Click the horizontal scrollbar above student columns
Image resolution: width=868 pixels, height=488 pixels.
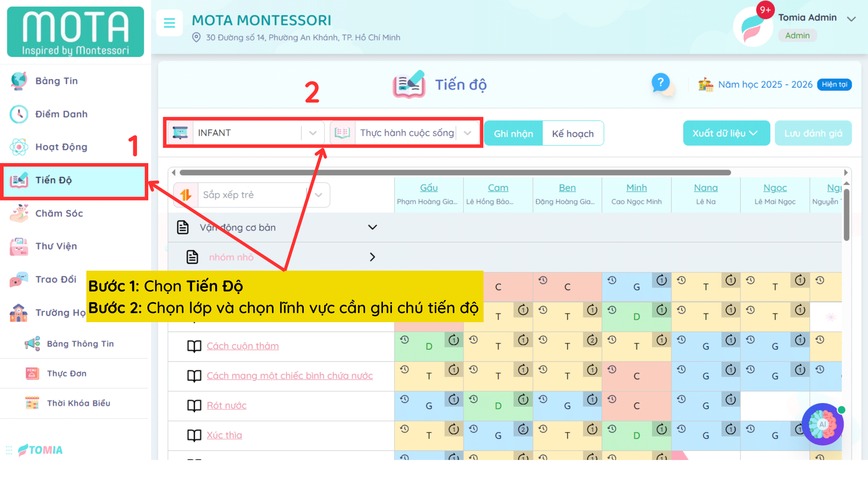(455, 173)
